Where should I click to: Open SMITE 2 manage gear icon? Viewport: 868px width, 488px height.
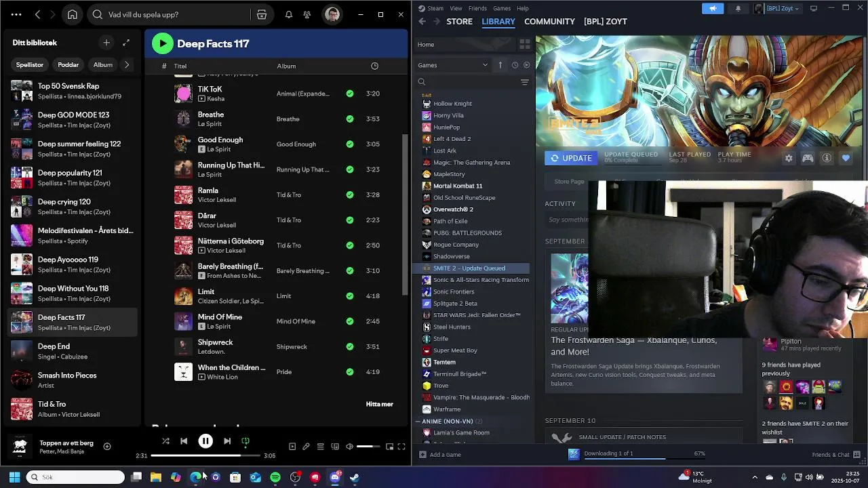click(x=789, y=158)
